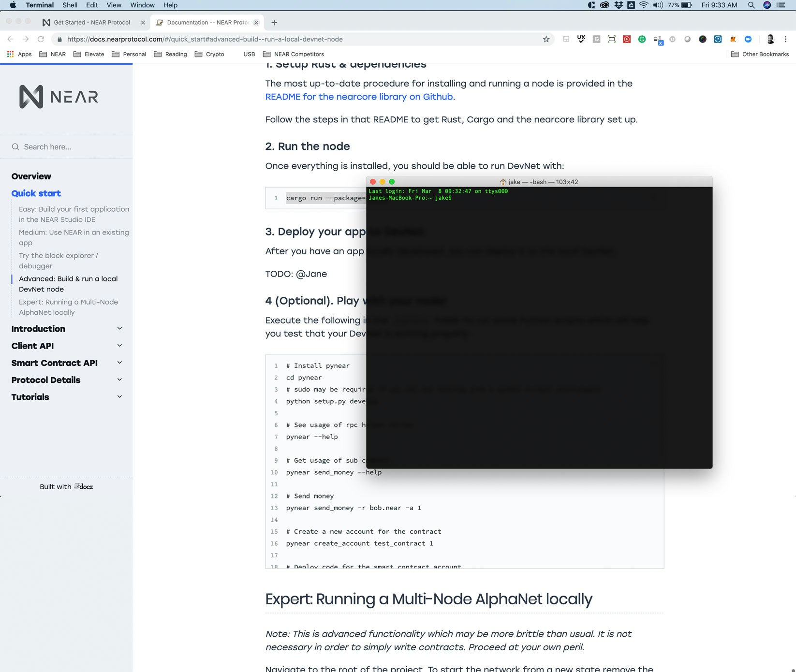This screenshot has height=672, width=796.
Task: Open the NEAR bookmarks folder
Action: (x=52, y=54)
